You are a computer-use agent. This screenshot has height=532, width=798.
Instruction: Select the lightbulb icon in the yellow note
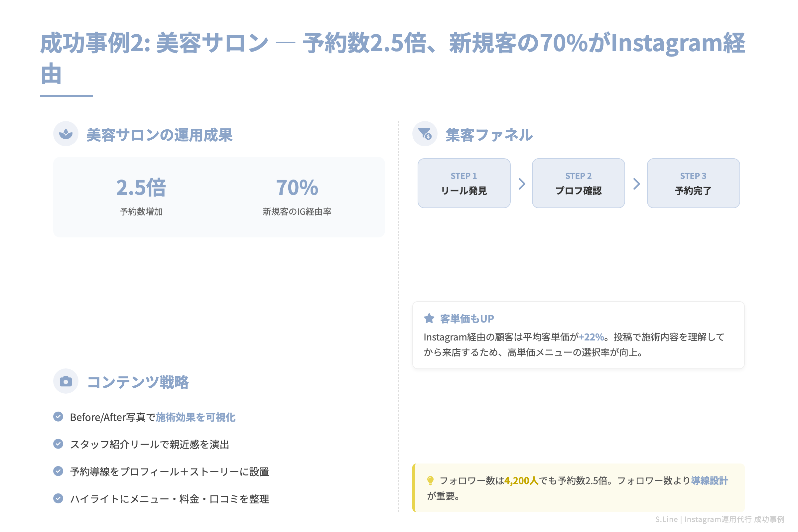[x=431, y=480]
